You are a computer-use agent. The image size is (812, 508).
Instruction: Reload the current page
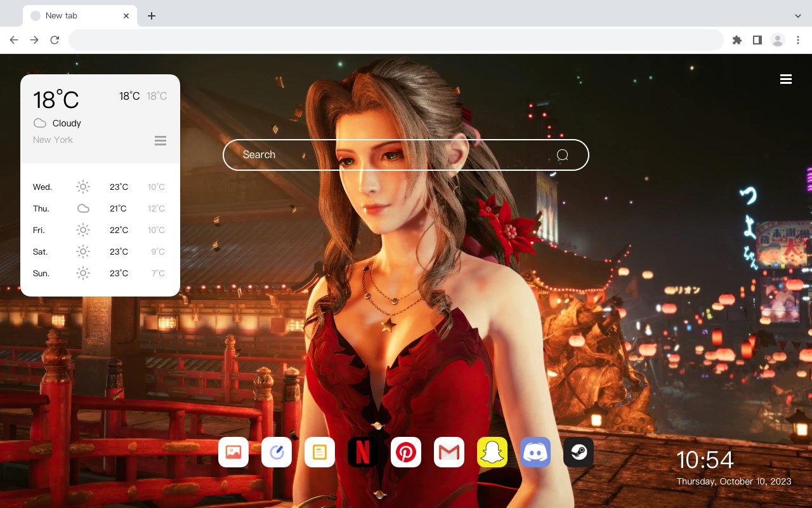[55, 40]
